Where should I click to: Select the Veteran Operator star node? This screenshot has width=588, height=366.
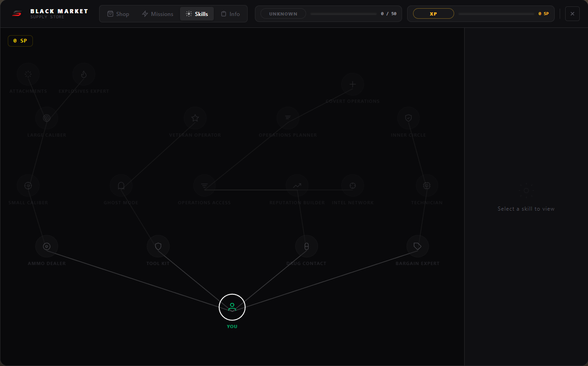195,118
